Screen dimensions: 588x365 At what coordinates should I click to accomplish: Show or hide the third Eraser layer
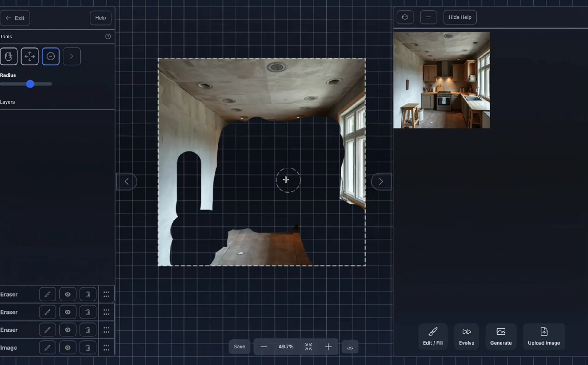tap(68, 330)
